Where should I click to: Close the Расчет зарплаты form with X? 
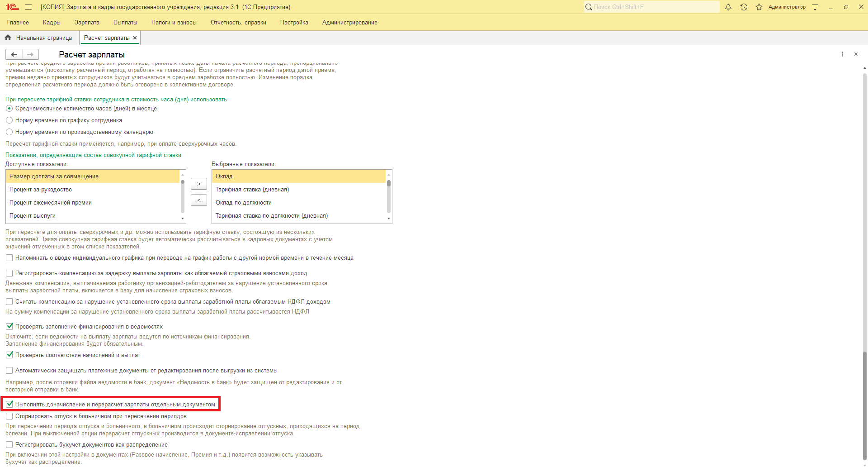point(856,54)
